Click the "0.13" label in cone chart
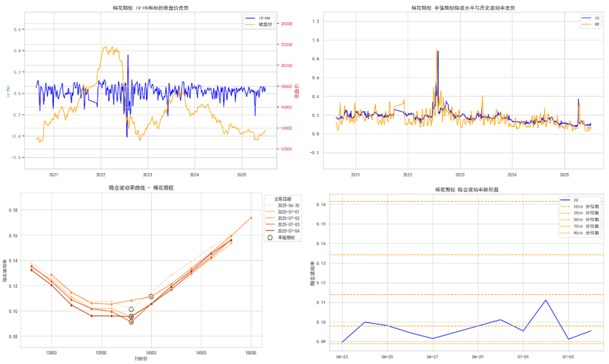Image resolution: width=609 pixels, height=364 pixels. (321, 263)
